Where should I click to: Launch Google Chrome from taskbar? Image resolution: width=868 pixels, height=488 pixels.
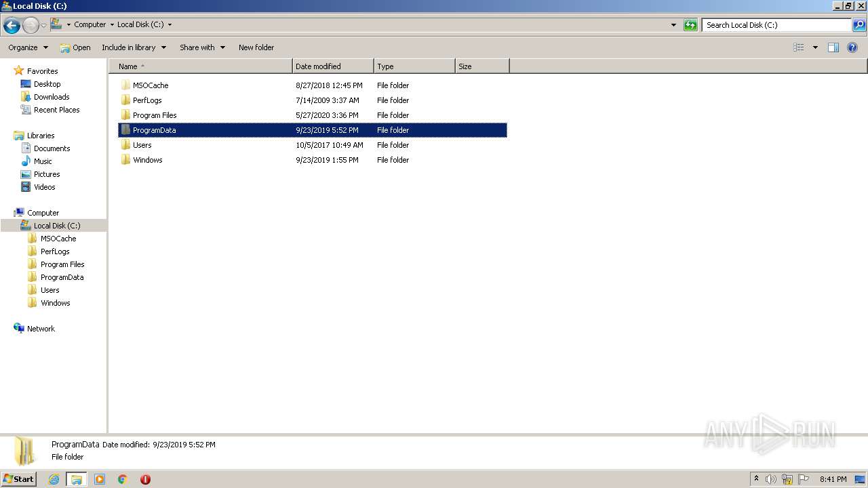click(x=123, y=479)
